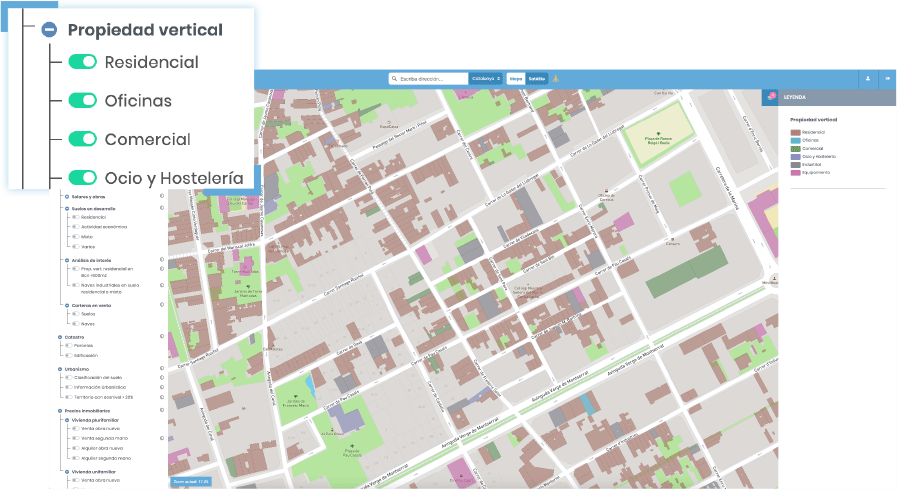Click the Escriba dirección search field
Viewport: 897px width, 489px height.
(428, 78)
